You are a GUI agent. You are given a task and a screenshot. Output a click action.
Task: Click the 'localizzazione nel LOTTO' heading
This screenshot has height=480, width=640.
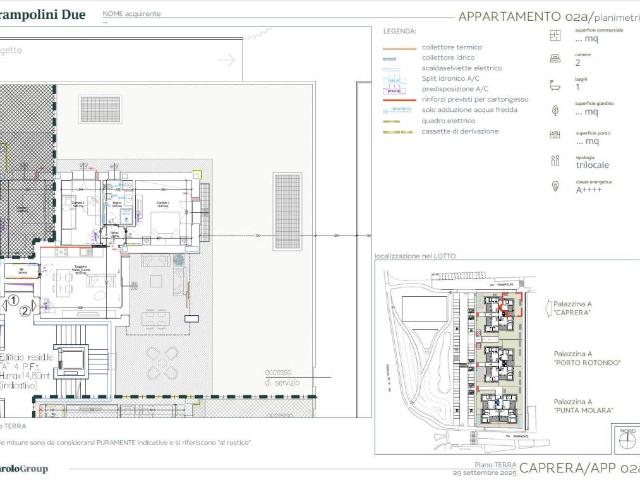(x=415, y=256)
